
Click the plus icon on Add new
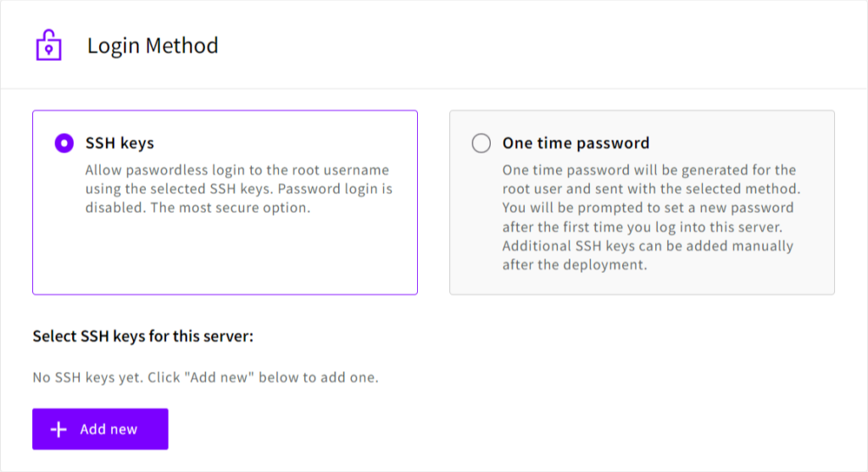coord(58,430)
